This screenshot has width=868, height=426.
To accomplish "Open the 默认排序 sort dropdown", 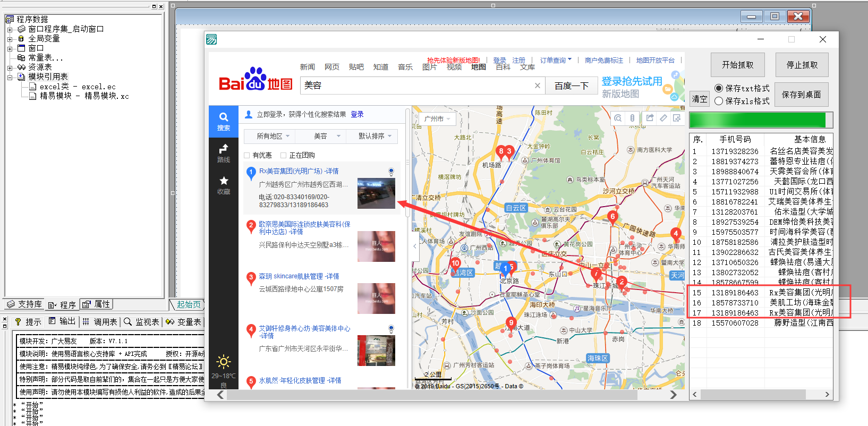I will 375,136.
